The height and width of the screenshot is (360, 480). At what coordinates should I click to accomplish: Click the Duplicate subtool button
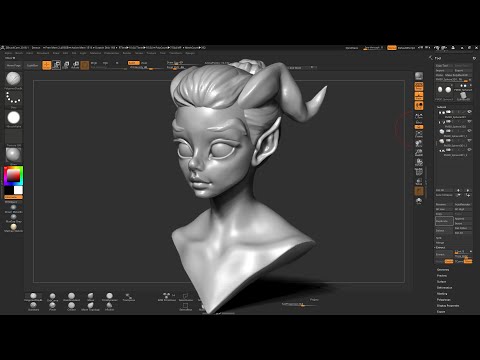pos(444,221)
